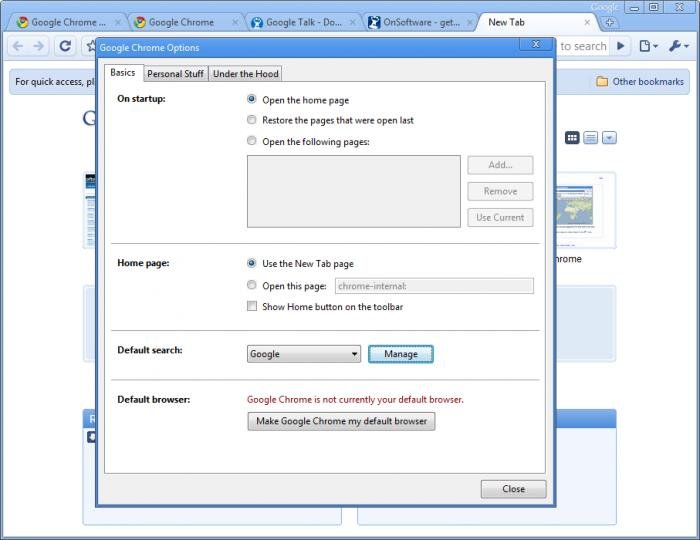
Task: Click Make Google Chrome my default browser
Action: tap(342, 421)
